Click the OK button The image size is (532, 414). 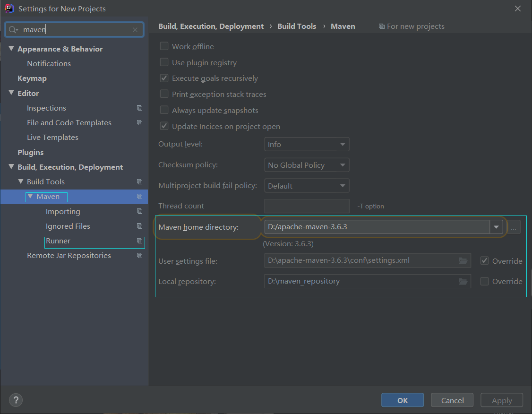tap(403, 400)
